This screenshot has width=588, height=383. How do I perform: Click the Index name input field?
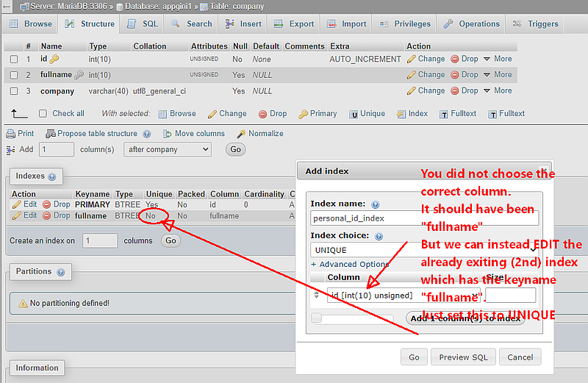click(425, 218)
